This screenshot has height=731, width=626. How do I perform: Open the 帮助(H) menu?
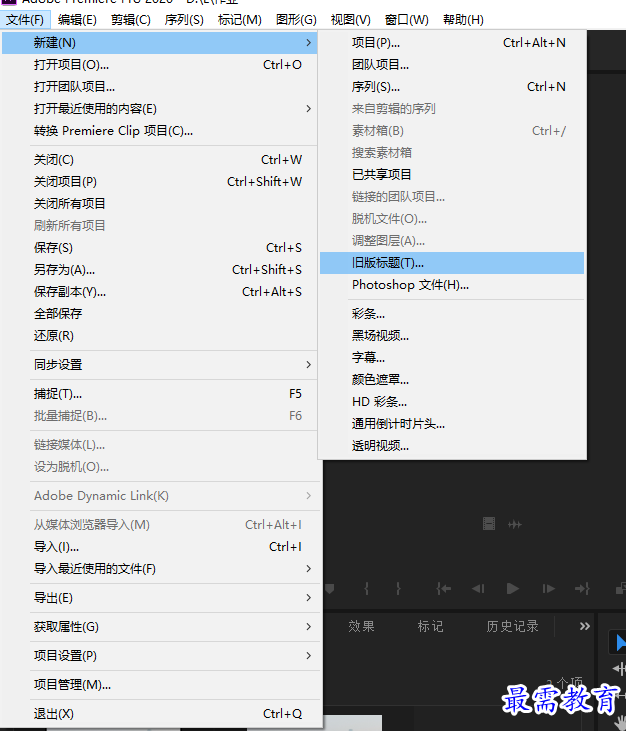click(463, 20)
